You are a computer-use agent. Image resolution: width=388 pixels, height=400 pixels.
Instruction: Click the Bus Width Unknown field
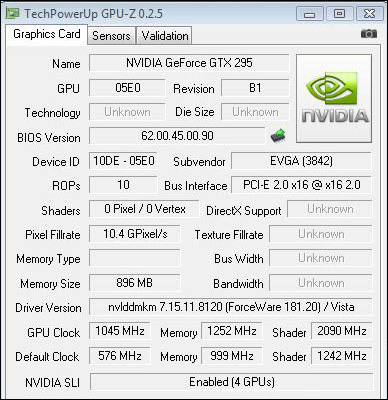pyautogui.click(x=321, y=259)
